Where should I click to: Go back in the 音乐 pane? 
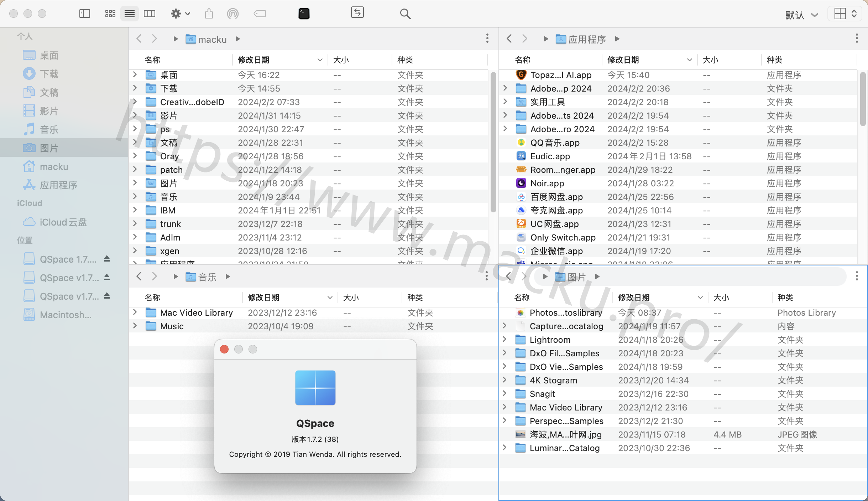[x=139, y=276]
